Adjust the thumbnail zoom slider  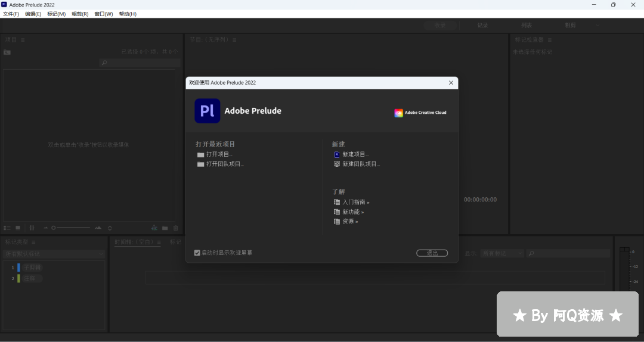click(70, 228)
